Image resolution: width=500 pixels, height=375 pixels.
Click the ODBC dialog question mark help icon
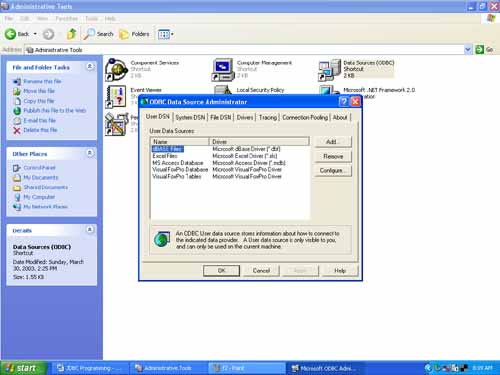344,101
